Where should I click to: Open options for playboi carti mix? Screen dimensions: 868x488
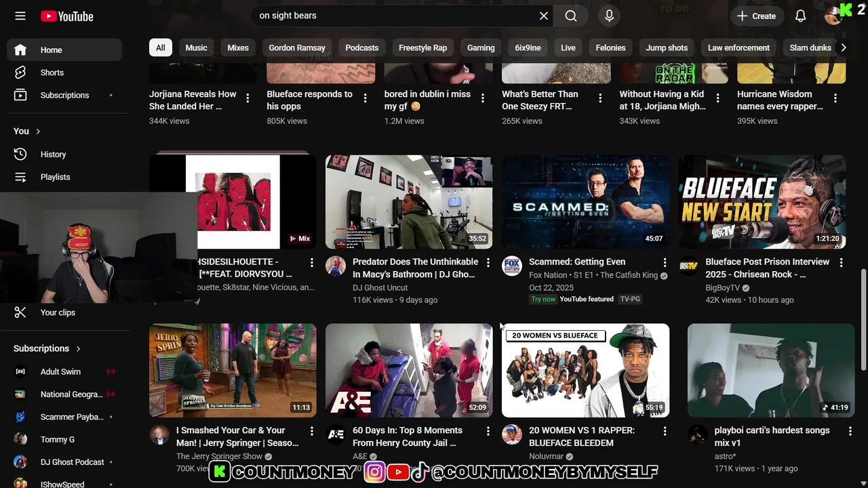(x=850, y=431)
